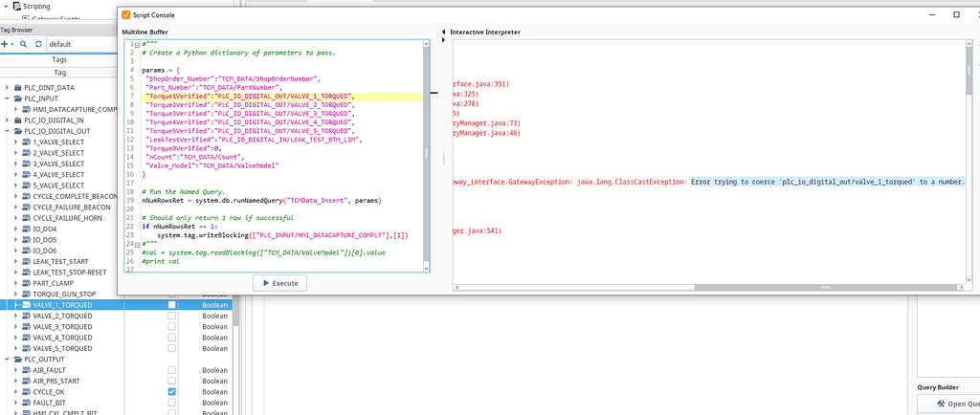Click the Tag Browser search icon

click(23, 44)
